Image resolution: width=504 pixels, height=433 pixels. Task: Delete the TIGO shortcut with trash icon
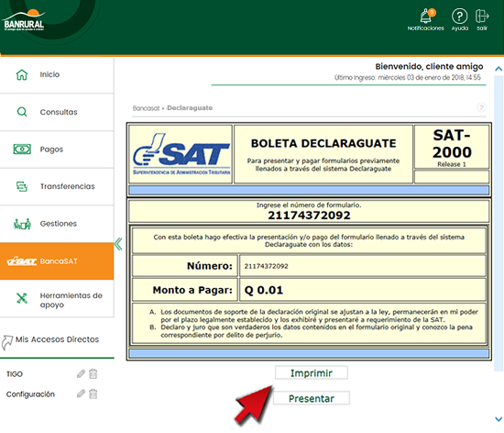coord(93,373)
